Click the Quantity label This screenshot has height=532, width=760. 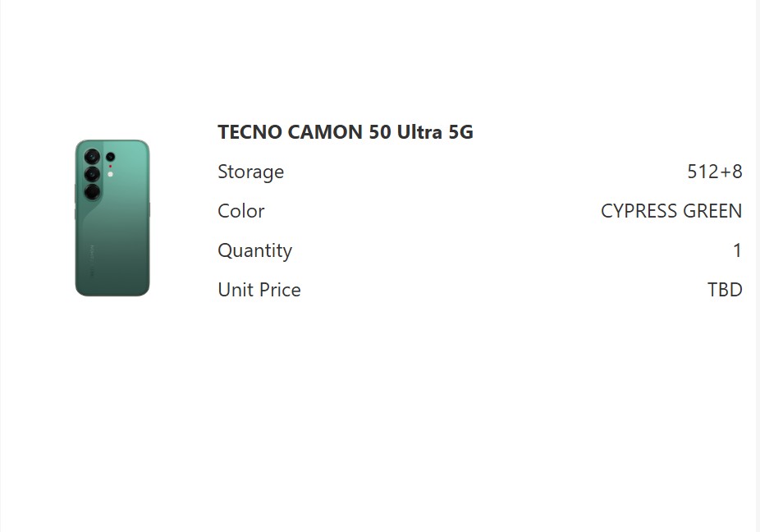pos(254,250)
